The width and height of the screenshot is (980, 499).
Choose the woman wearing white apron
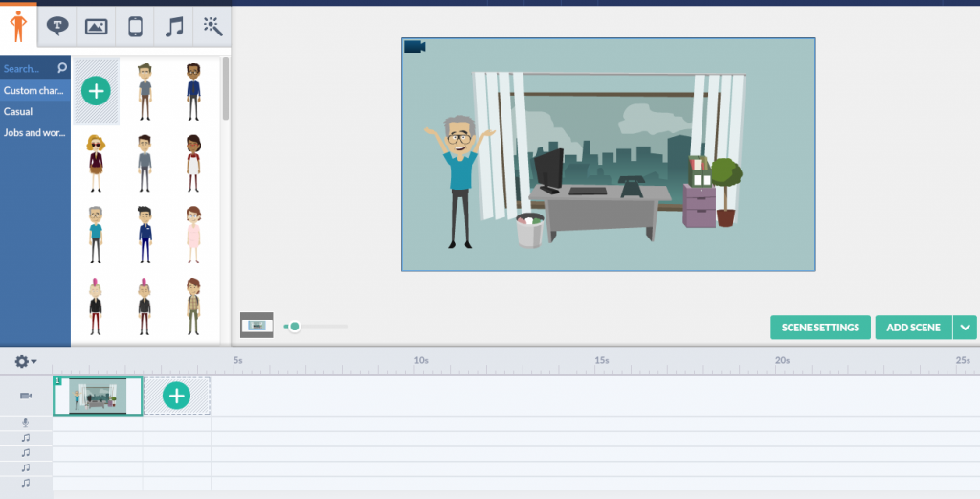pos(193,163)
